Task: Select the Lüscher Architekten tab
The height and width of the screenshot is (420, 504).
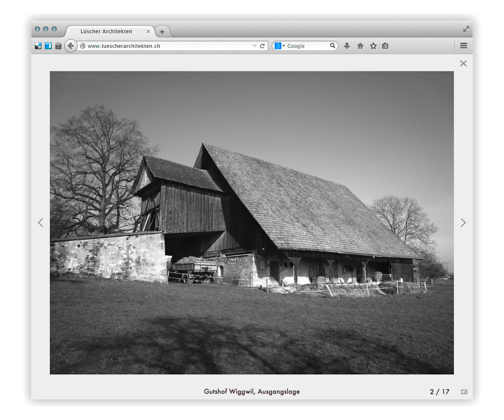Action: click(x=110, y=31)
